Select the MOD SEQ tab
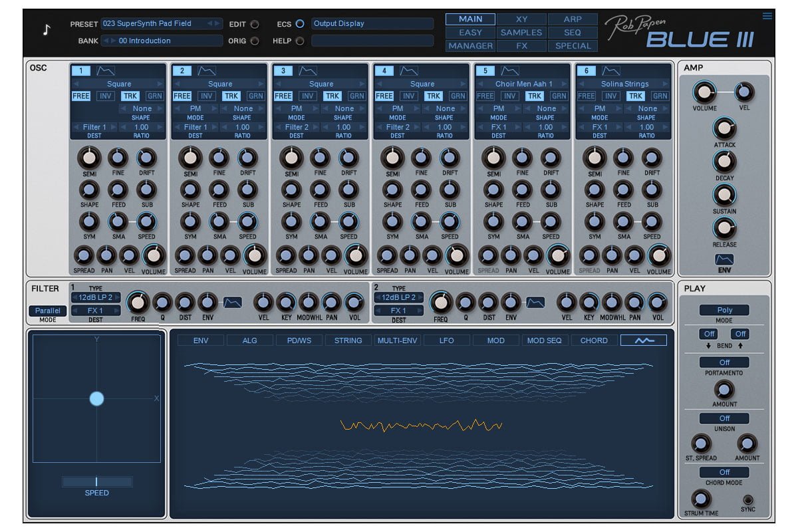Screen dimensions: 798x532 coord(545,340)
